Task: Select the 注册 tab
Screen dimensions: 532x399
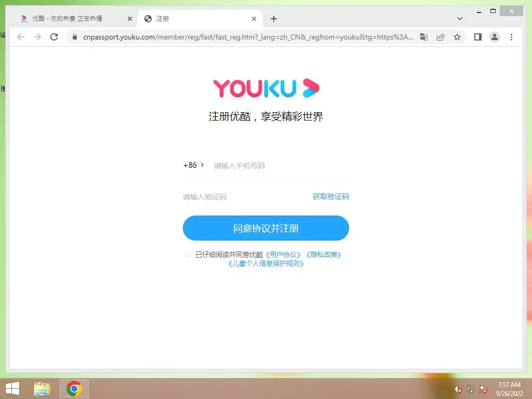Action: click(200, 19)
